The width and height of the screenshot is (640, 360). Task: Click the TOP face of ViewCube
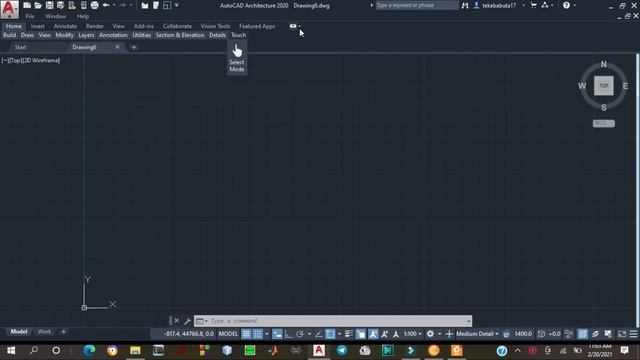604,86
